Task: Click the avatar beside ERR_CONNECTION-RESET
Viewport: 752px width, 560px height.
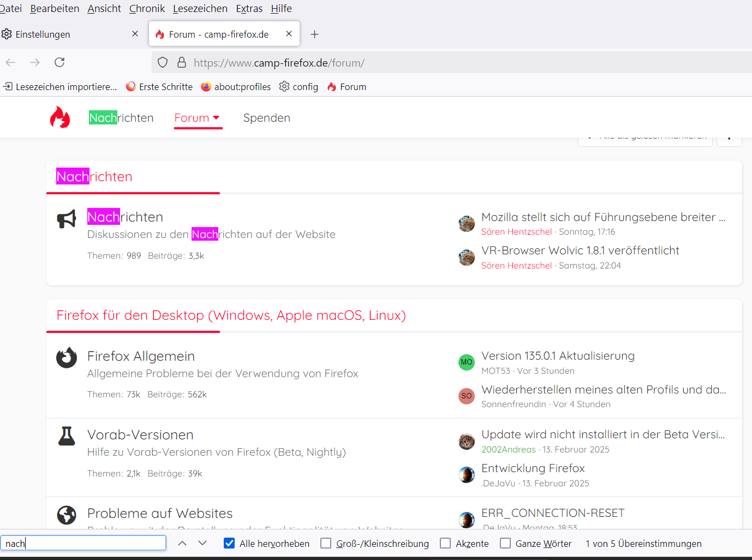Action: 467,520
